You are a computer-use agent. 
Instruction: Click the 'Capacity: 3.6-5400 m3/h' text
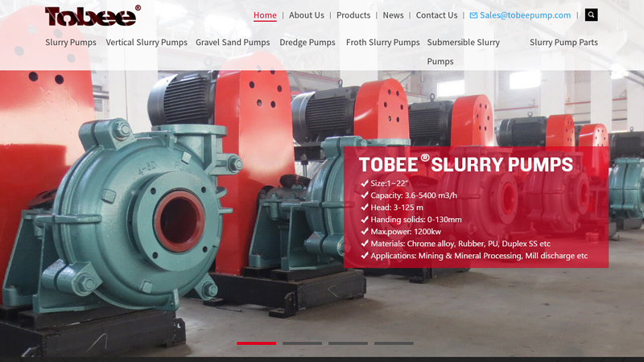click(x=414, y=195)
